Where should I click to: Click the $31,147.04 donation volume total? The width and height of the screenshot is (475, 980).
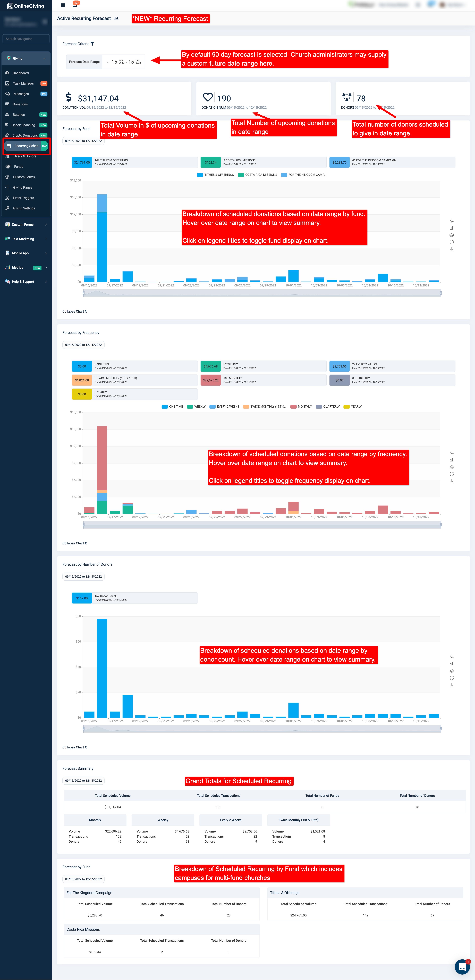click(98, 99)
